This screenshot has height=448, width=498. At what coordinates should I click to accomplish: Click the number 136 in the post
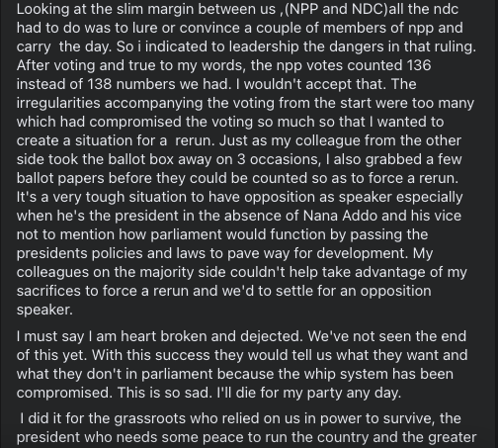point(419,65)
